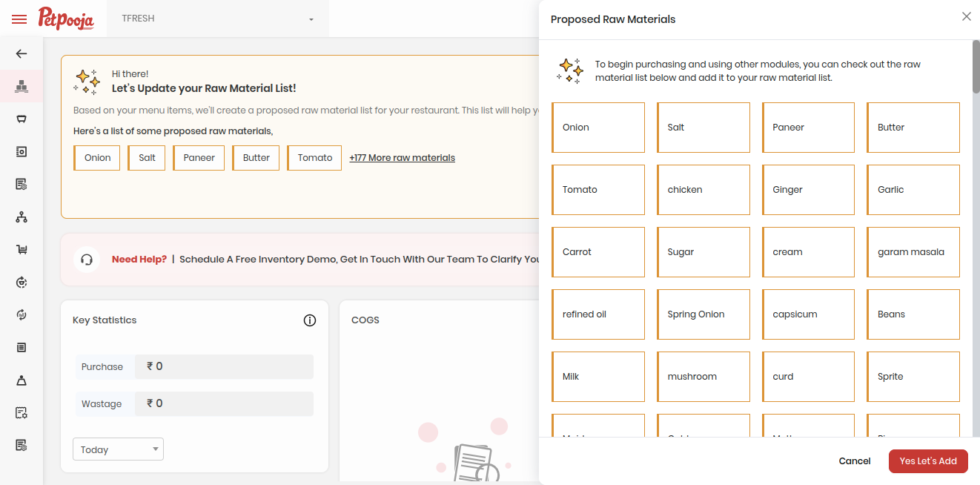
Task: Click the Wastage ₹ 0 value field
Action: coord(224,403)
